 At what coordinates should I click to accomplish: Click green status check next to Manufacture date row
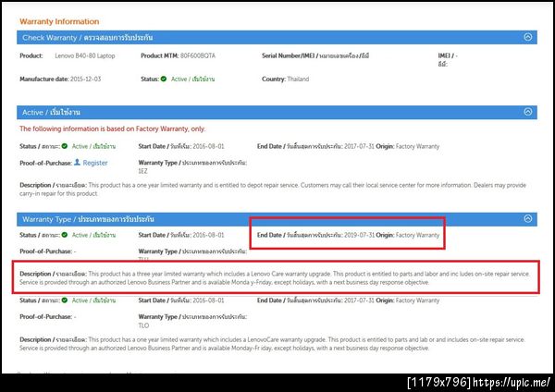click(164, 79)
